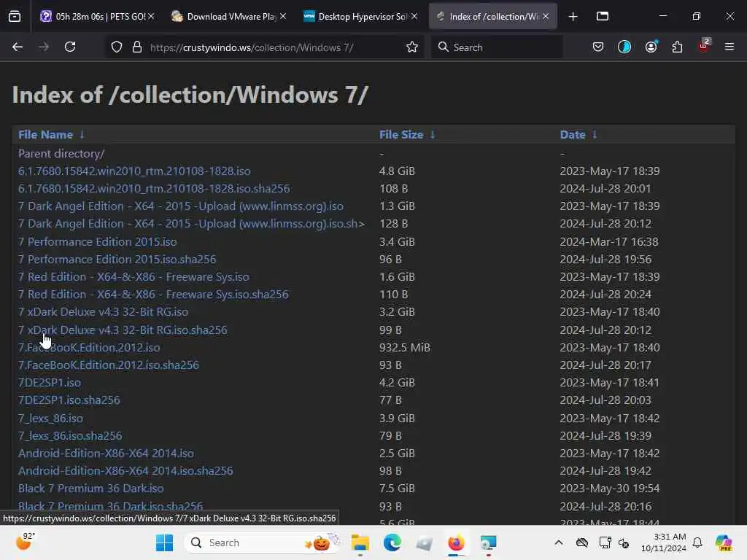Select the 932.5 MiB file size cell
This screenshot has width=747, height=560.
(404, 348)
